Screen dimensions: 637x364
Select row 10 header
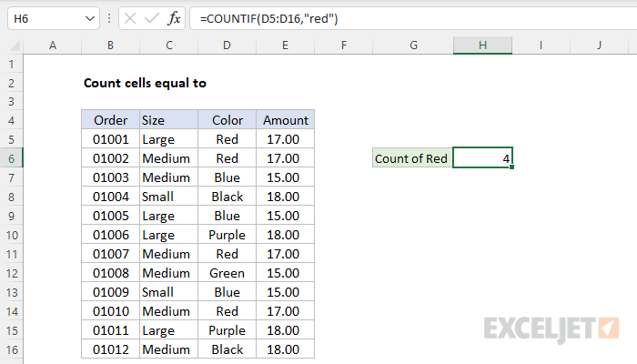point(11,235)
